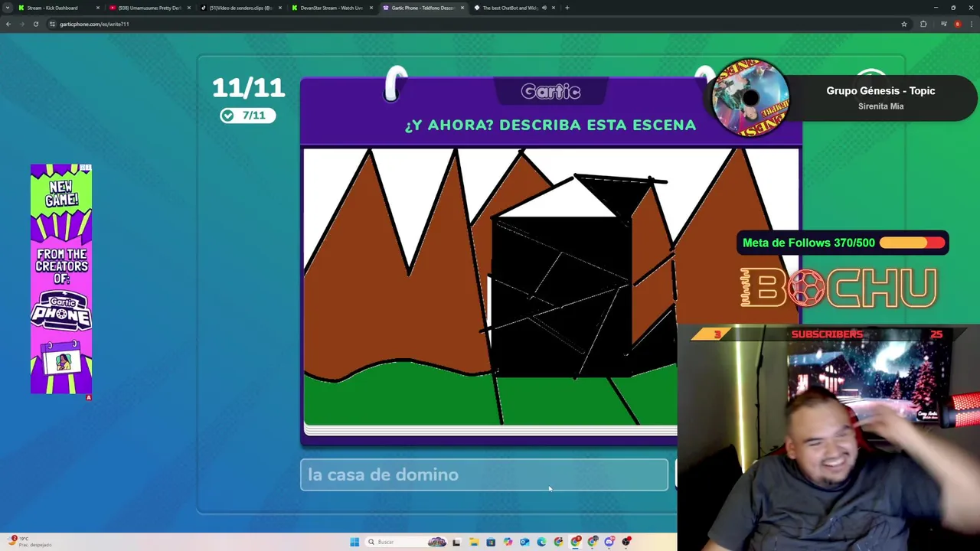Viewport: 980px width, 551px height.
Task: Click the 7/11 players ready indicator
Action: (x=247, y=115)
